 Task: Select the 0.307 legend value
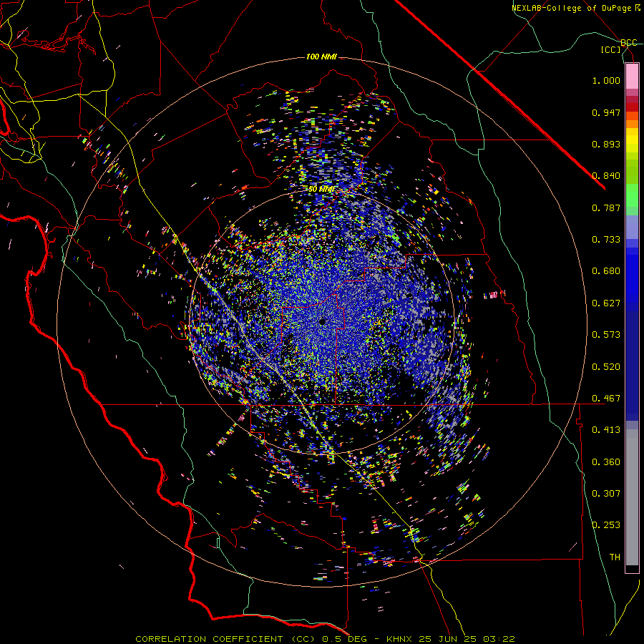point(606,494)
